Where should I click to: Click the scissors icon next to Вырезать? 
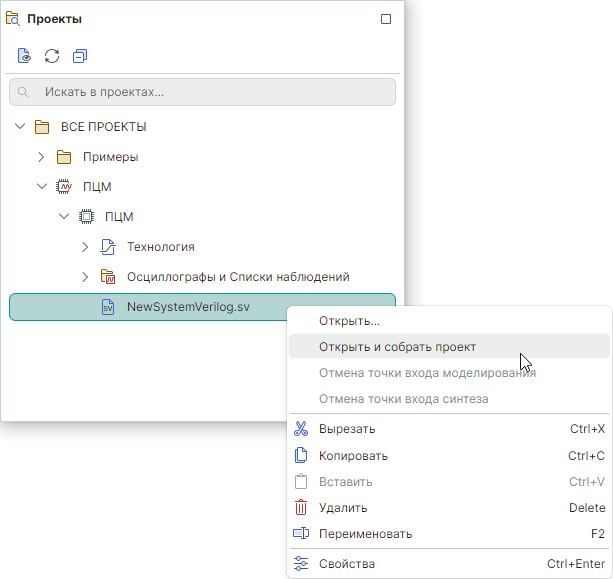[x=300, y=429]
